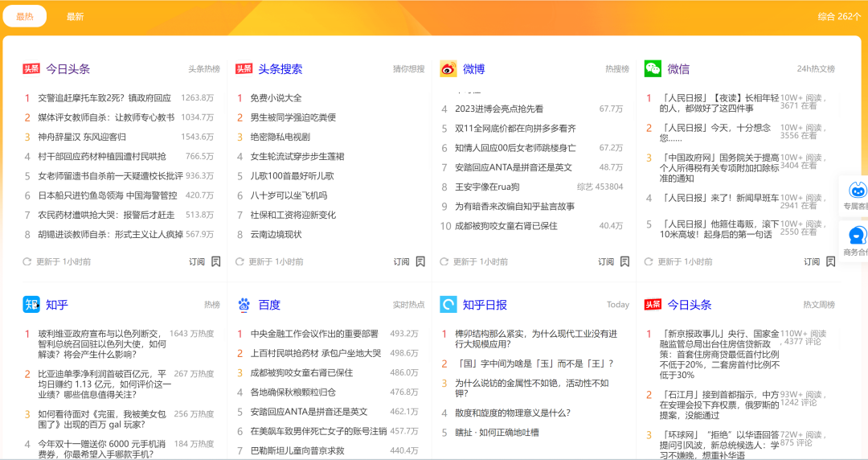Open 在美飙车致男伴死亡女子的账号注销
The image size is (868, 460).
point(318,431)
